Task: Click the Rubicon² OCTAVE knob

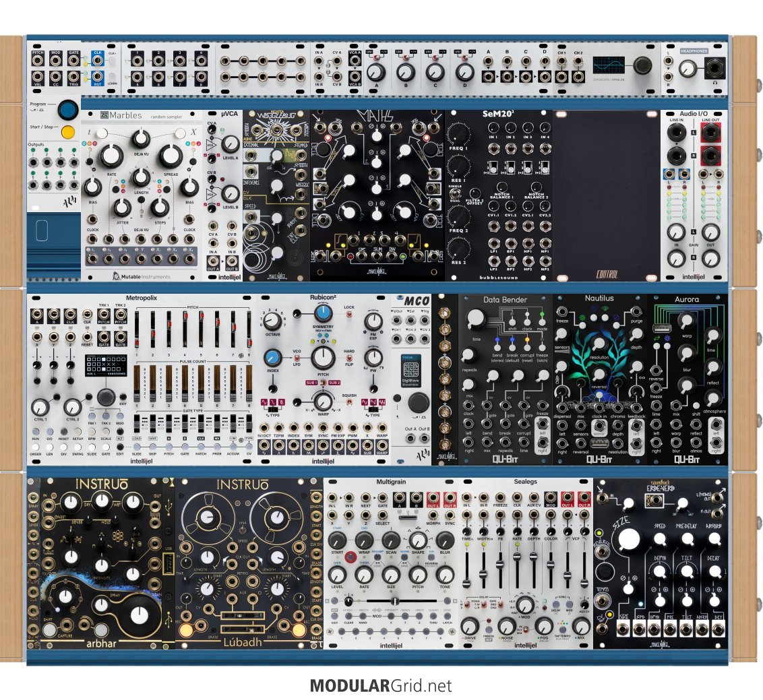Action: tap(272, 321)
